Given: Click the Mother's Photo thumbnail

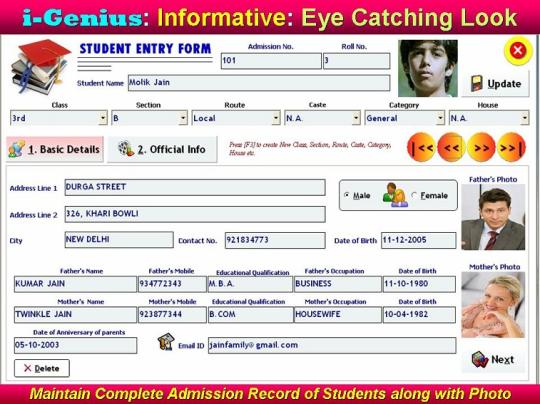Looking at the screenshot, I should [x=493, y=305].
